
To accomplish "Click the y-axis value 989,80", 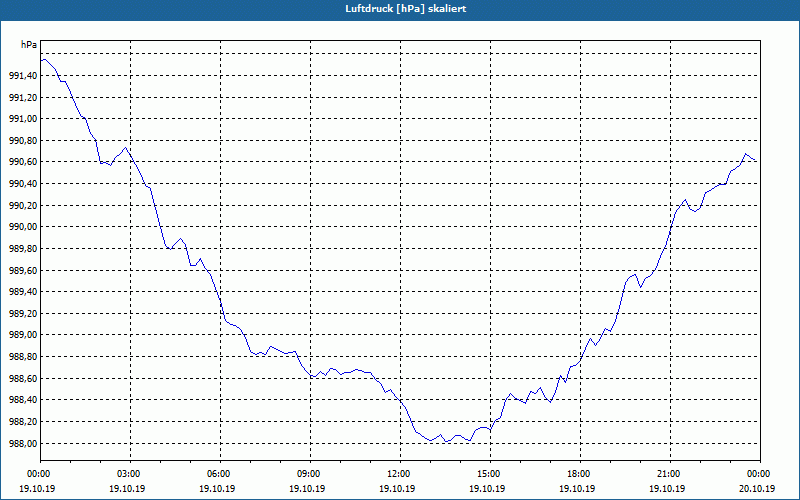I will tap(23, 249).
